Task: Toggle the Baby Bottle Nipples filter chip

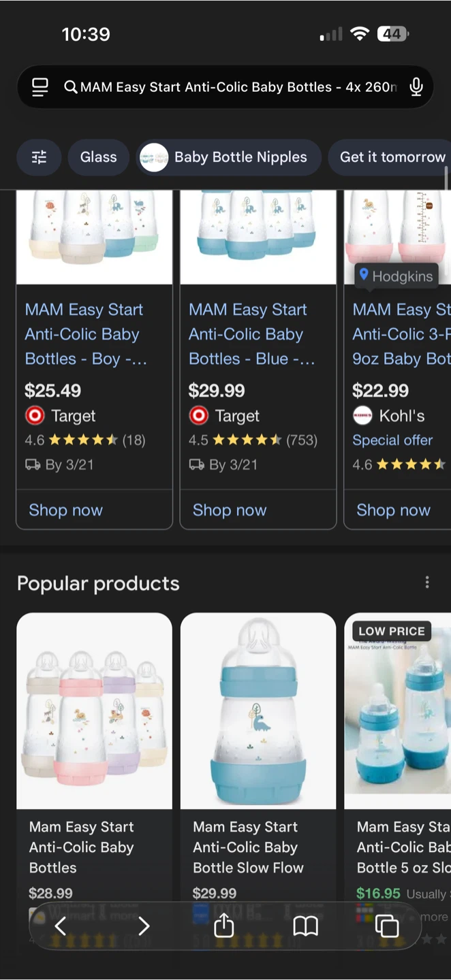Action: click(x=228, y=157)
